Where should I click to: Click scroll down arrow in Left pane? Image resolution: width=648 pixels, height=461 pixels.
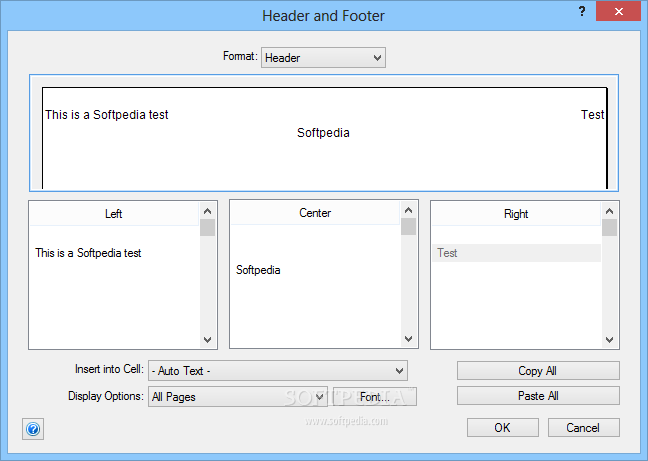[x=207, y=340]
